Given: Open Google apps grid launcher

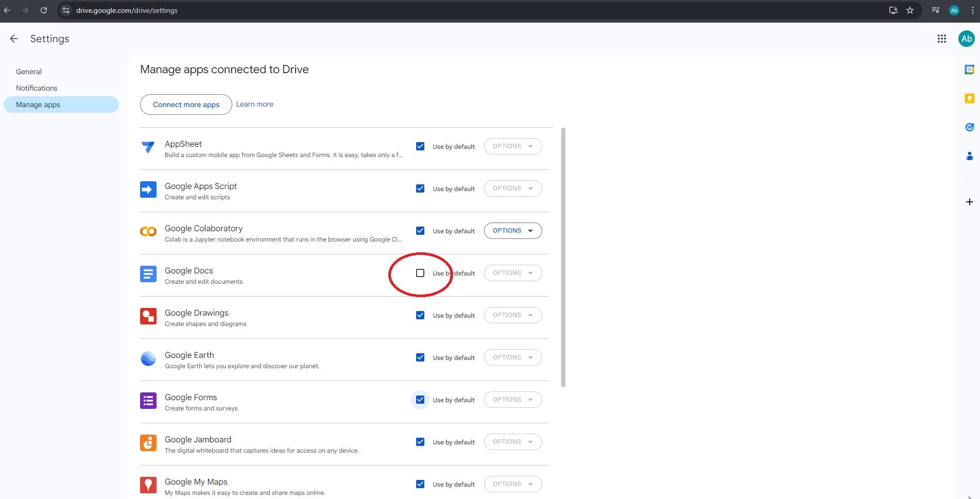Looking at the screenshot, I should [x=942, y=39].
